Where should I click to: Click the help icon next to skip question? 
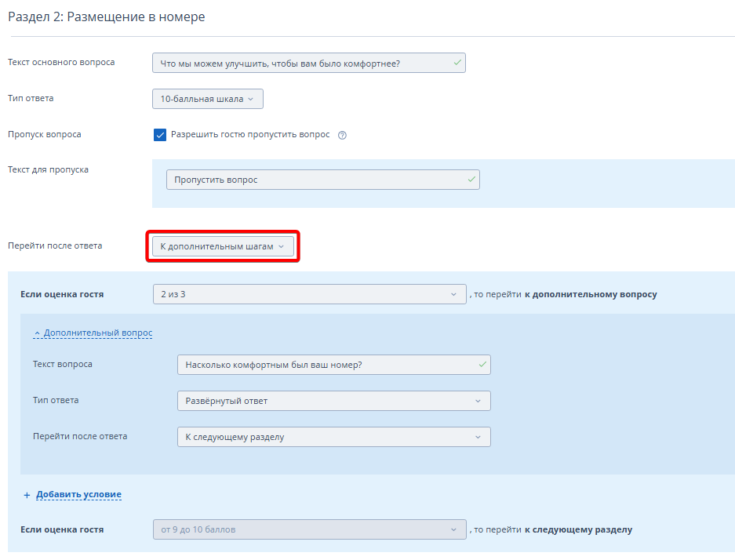[x=342, y=135]
